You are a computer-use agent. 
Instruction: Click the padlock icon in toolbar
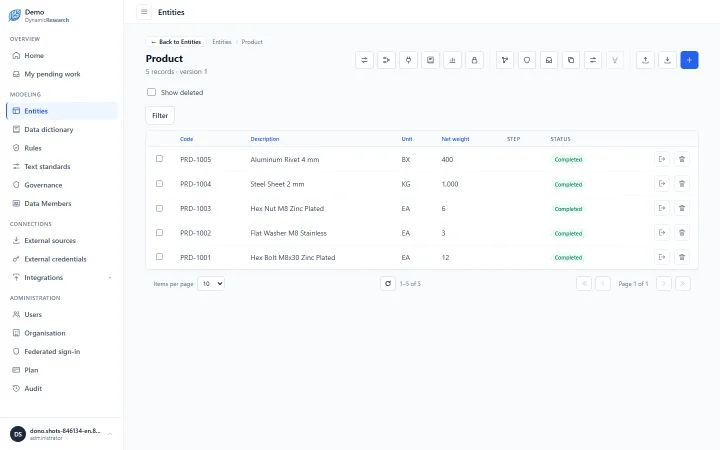(x=474, y=60)
